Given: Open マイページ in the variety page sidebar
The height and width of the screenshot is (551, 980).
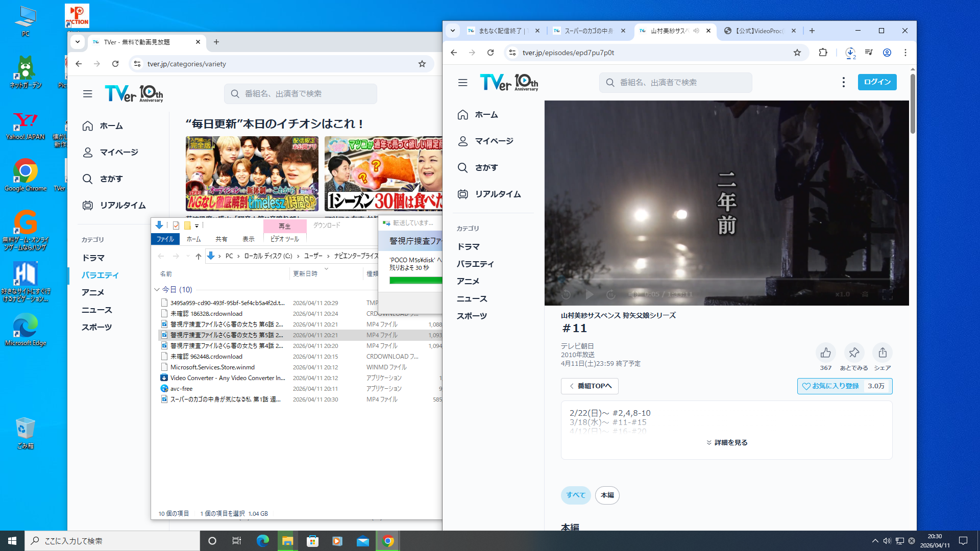Looking at the screenshot, I should [x=110, y=152].
